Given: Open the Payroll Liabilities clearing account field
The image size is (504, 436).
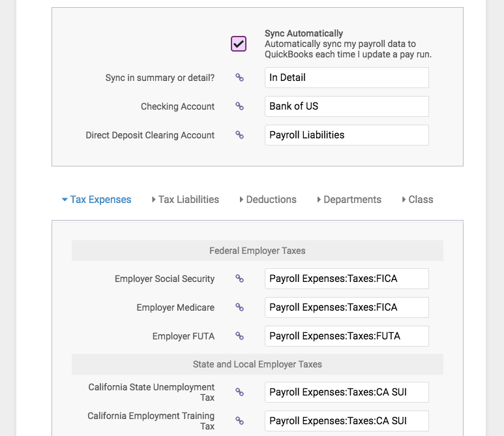Looking at the screenshot, I should click(347, 135).
